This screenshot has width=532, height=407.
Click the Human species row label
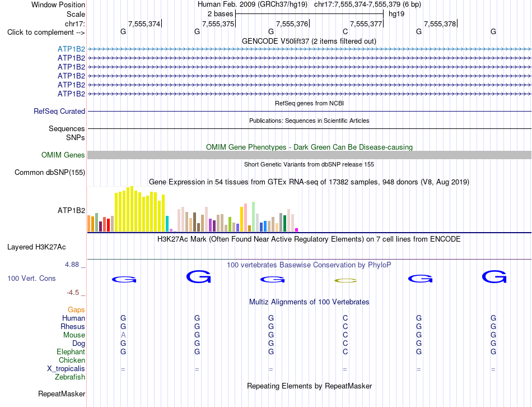[x=73, y=318]
